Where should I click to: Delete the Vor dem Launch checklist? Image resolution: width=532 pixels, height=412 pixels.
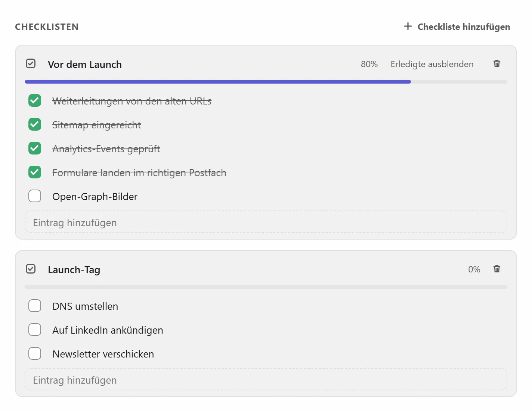click(x=497, y=63)
